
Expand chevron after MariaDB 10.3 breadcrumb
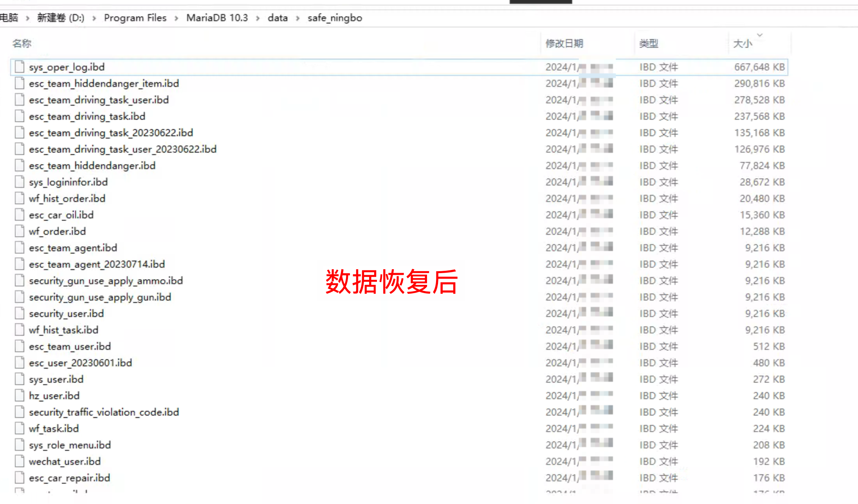pos(258,18)
